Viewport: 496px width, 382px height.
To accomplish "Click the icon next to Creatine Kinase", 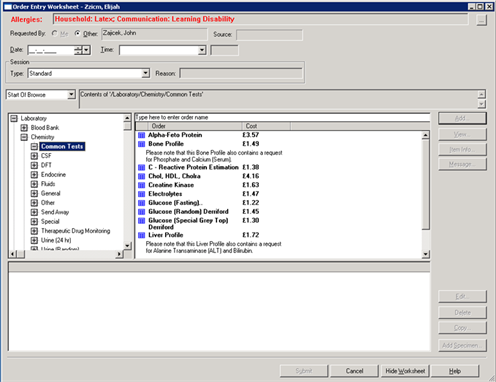I will [141, 185].
